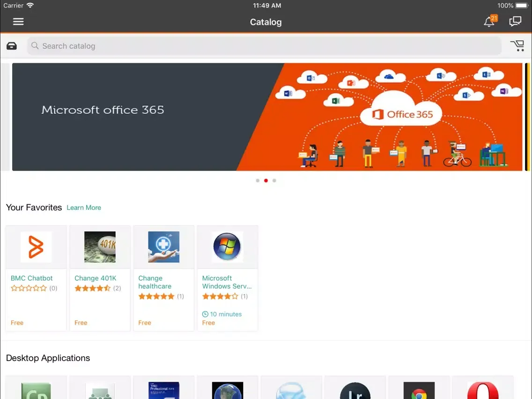Tap Free price on Change healthcare card
Viewport: 532px width, 399px height.
coord(145,323)
